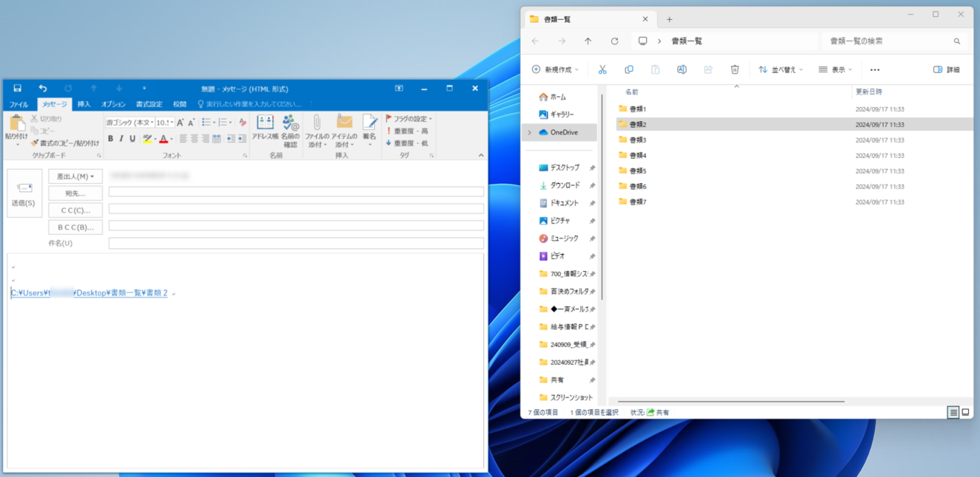Click the horizontal scrollbar in the file list
980x477 pixels.
pos(732,401)
